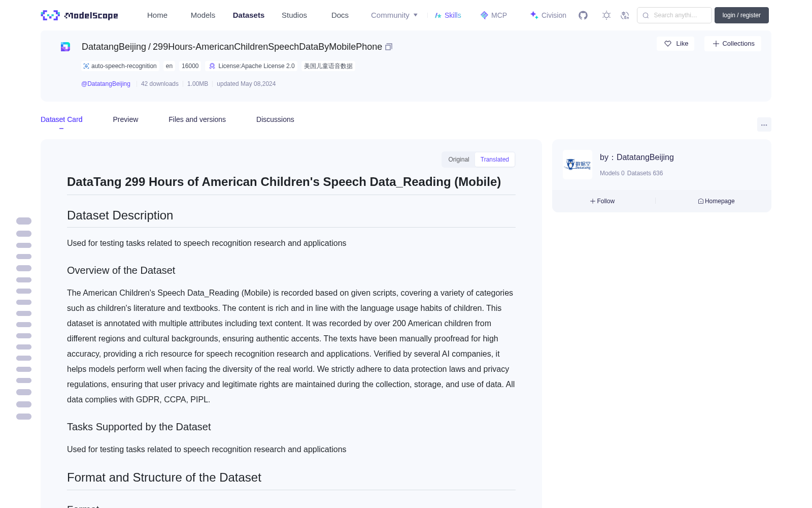Open the MCP page

click(494, 15)
